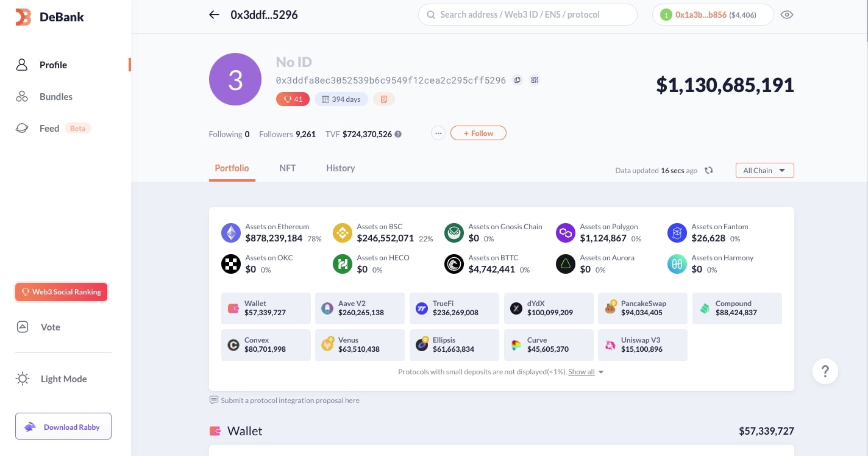Click the Aurora chain icon

coord(566,263)
